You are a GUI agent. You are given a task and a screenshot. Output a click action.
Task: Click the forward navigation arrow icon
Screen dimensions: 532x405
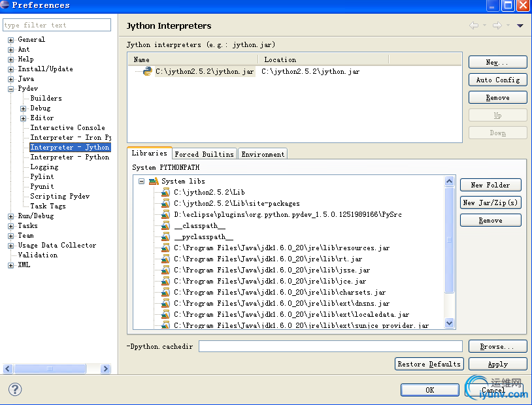tap(497, 25)
